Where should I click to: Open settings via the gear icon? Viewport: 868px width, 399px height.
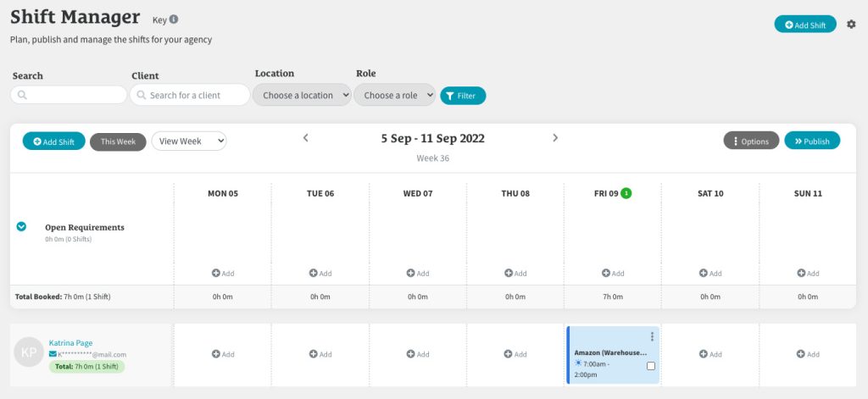(851, 25)
